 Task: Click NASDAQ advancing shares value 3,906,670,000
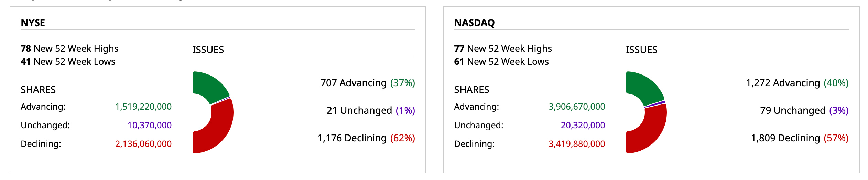(577, 107)
